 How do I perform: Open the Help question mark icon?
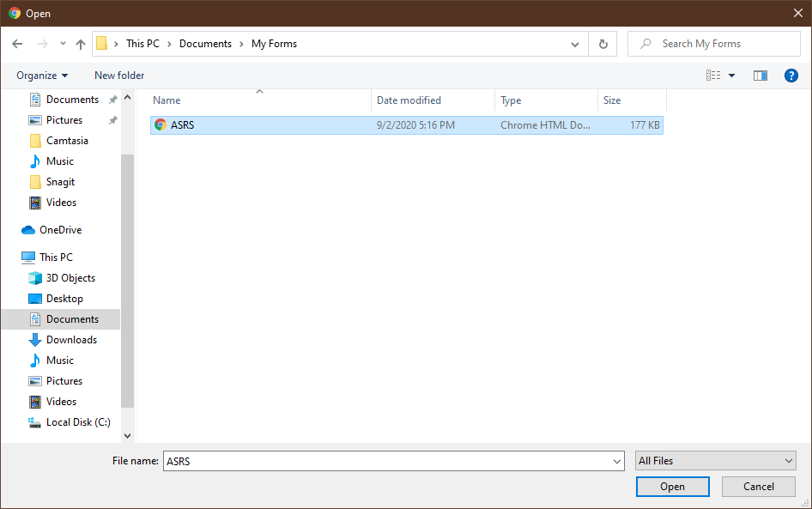[791, 76]
